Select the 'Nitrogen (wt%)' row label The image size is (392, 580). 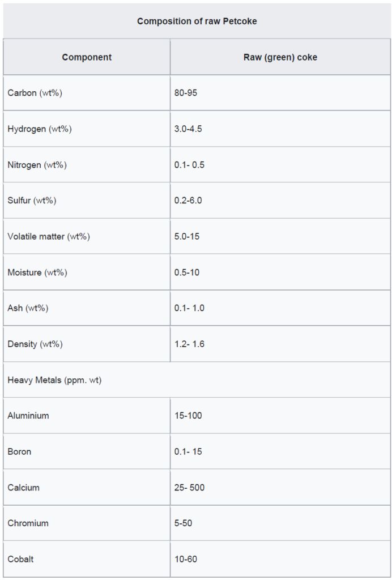click(37, 165)
